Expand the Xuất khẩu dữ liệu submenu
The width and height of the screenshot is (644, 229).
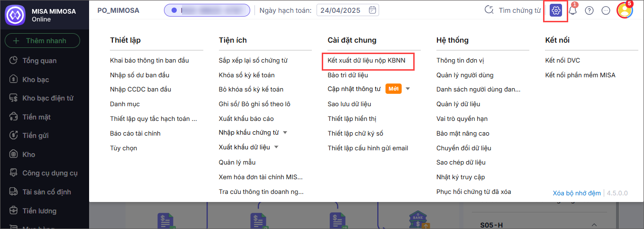point(276,147)
